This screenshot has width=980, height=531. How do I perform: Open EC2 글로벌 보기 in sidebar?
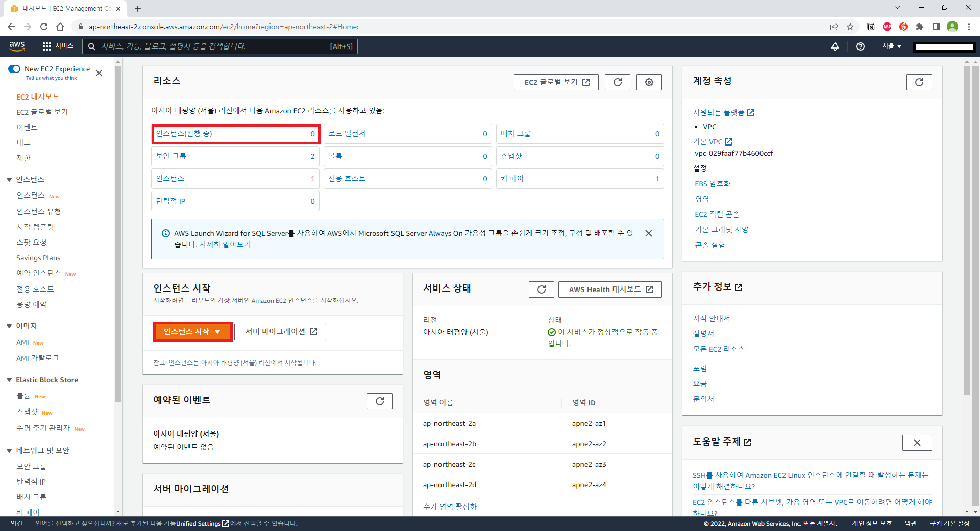[x=42, y=112]
